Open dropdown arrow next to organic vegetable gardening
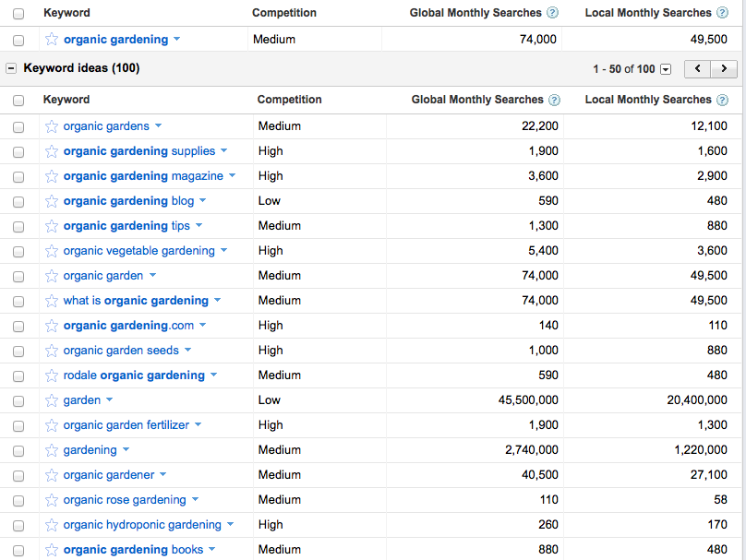The width and height of the screenshot is (746, 560). tap(223, 250)
